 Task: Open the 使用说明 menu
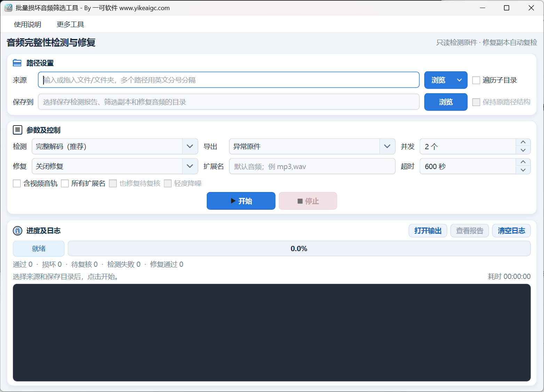pos(27,24)
